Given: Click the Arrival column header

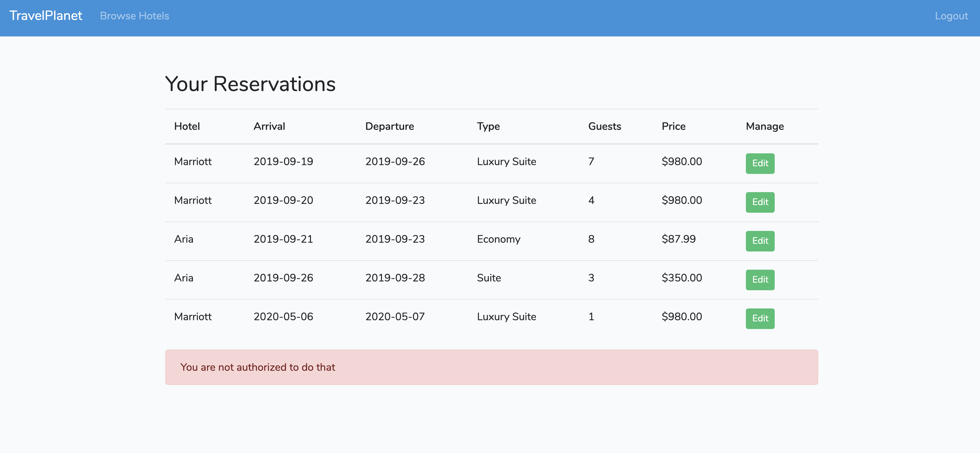Looking at the screenshot, I should [269, 126].
